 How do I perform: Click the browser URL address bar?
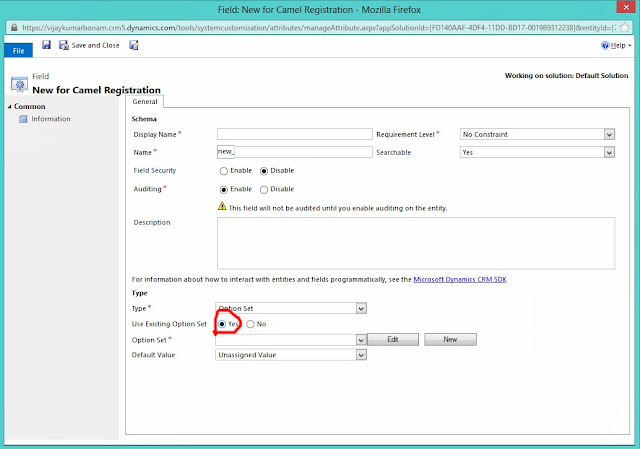tap(318, 27)
